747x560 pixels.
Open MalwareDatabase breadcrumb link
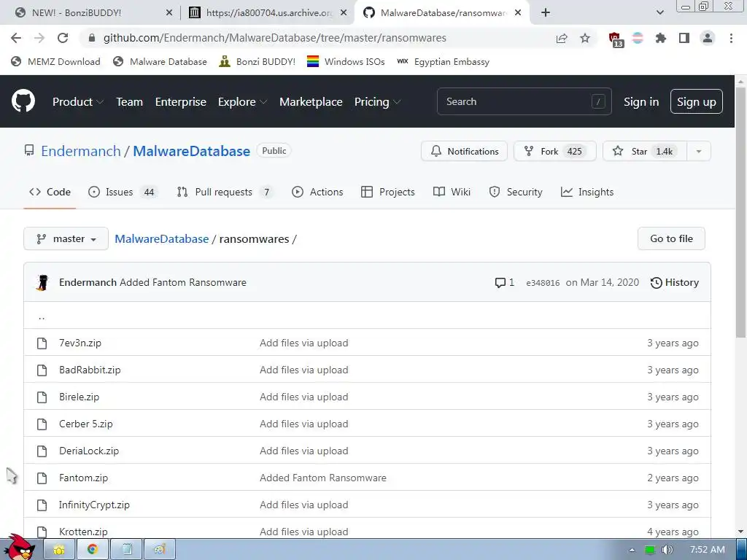pos(161,238)
